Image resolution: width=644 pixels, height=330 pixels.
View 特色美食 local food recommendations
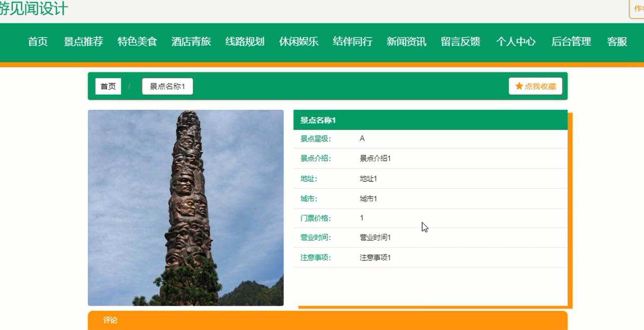click(x=137, y=42)
